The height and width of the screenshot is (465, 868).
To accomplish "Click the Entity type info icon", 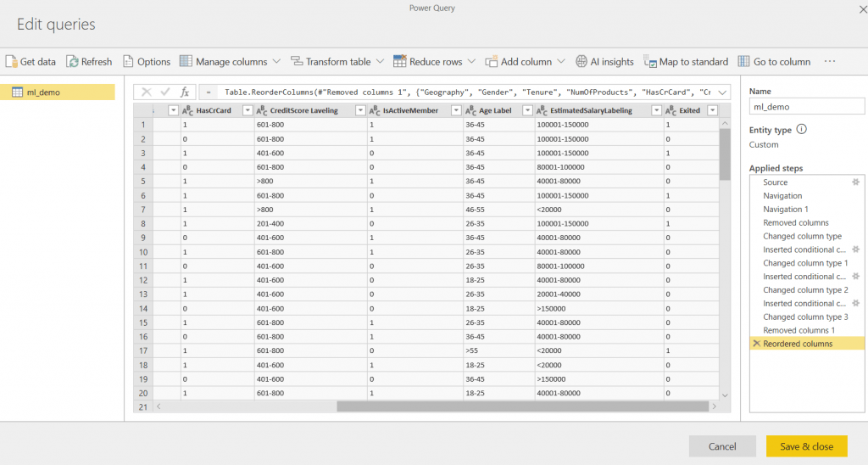I will coord(801,130).
